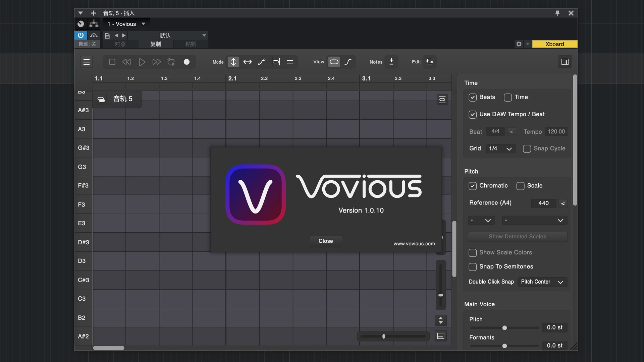Toggle the loop playback icon
This screenshot has height=362, width=644.
click(x=171, y=62)
